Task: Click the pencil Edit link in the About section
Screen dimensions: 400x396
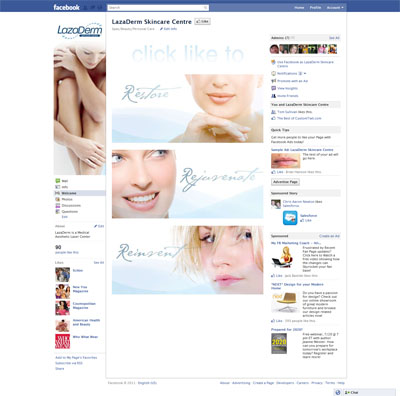Action: [x=99, y=226]
